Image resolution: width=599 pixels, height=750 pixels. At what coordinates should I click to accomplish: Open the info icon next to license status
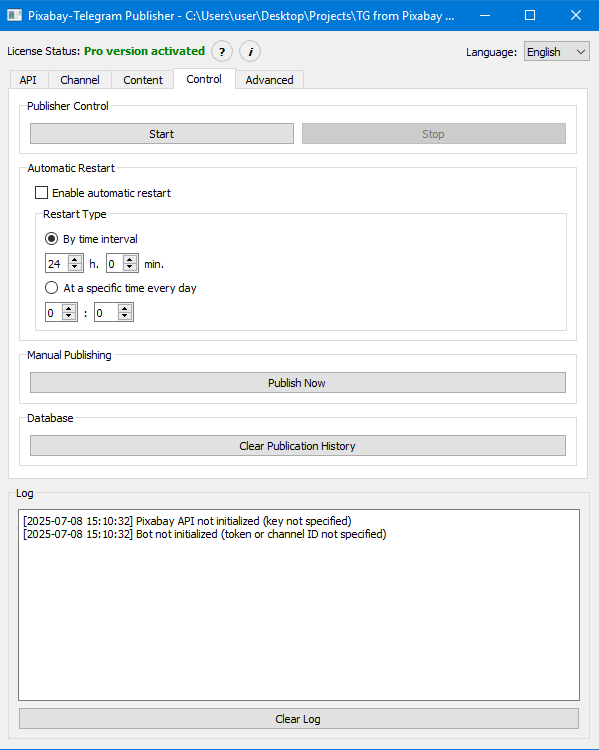[250, 52]
